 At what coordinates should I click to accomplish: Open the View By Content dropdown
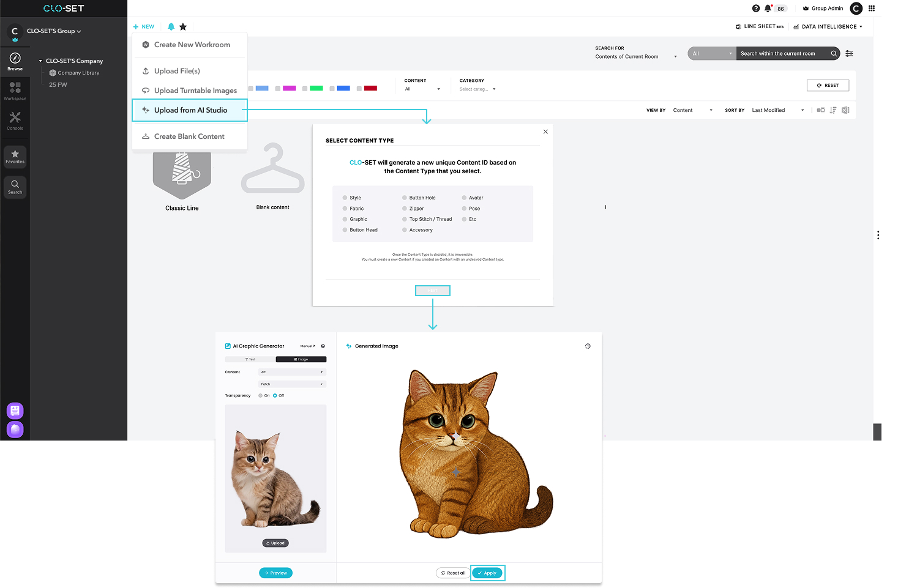pyautogui.click(x=693, y=110)
